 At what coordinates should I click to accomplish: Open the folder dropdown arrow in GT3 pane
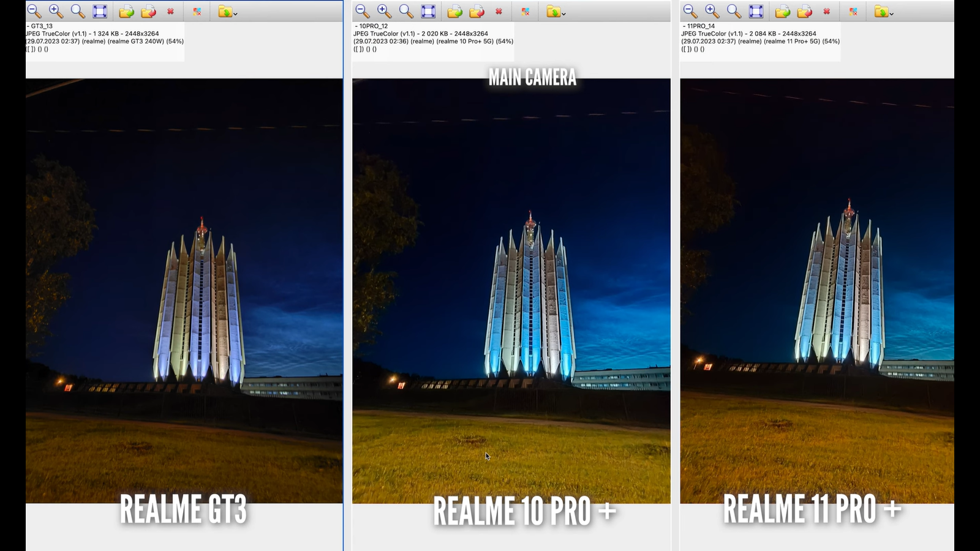pos(235,13)
